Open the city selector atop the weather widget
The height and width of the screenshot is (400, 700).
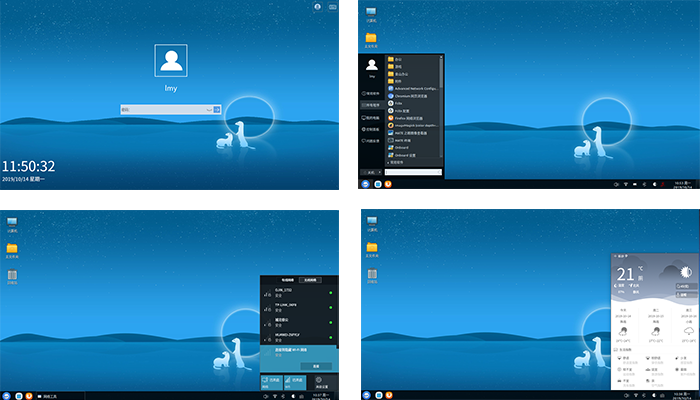[621, 256]
